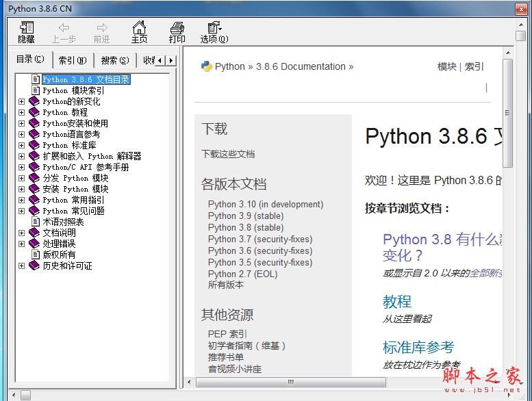Switch to the partially hidden 收藏 tab

pos(147,60)
